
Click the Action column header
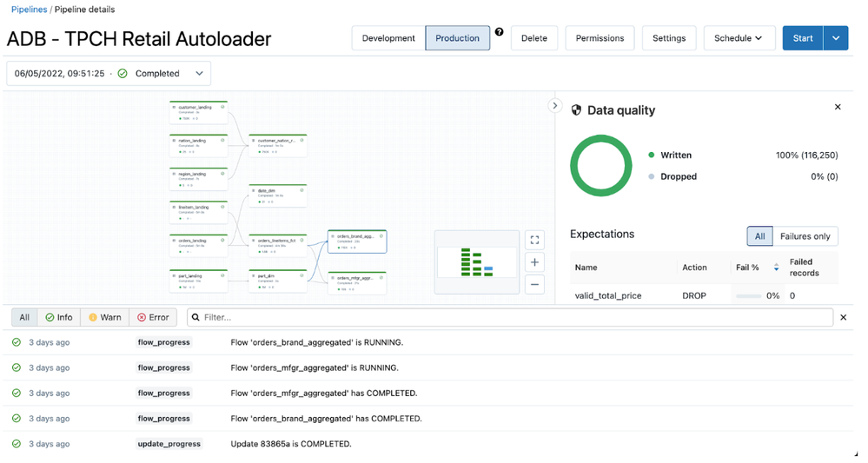pyautogui.click(x=694, y=268)
